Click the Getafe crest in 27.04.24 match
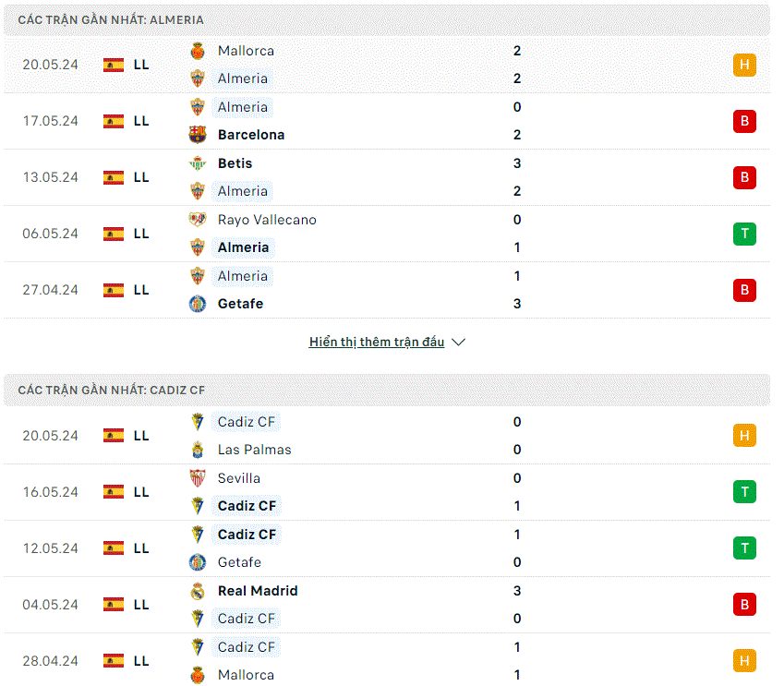The width and height of the screenshot is (784, 686). tap(198, 304)
